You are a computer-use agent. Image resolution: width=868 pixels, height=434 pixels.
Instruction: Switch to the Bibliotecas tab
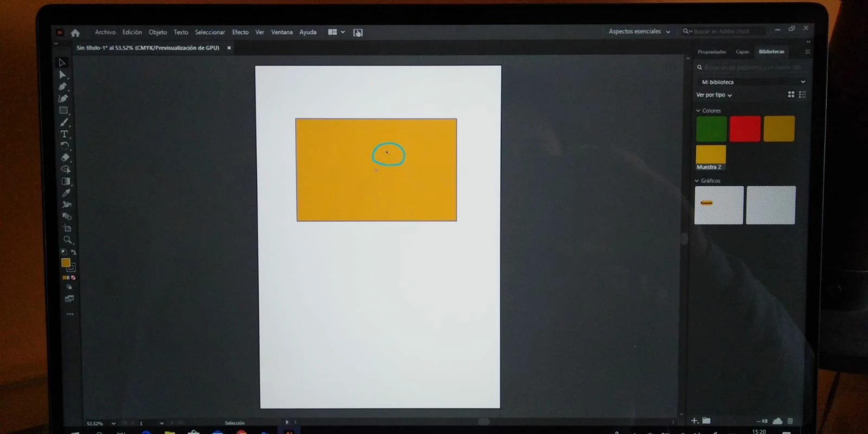771,52
